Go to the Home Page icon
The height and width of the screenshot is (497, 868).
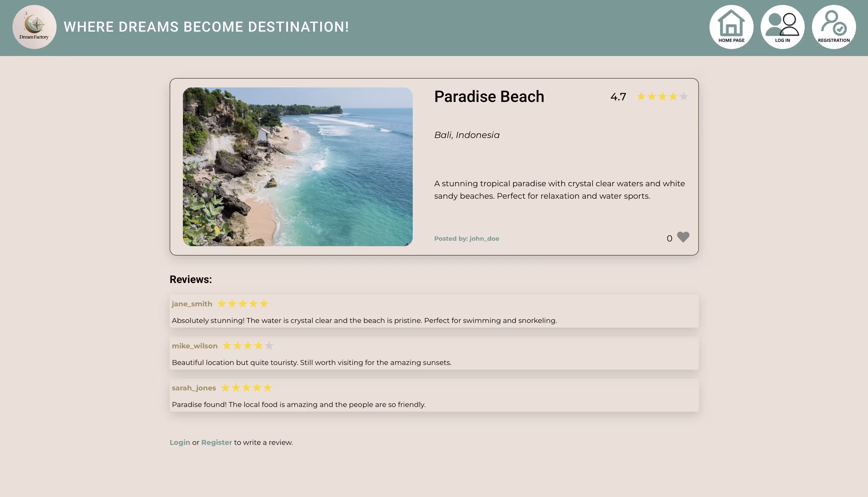(731, 27)
